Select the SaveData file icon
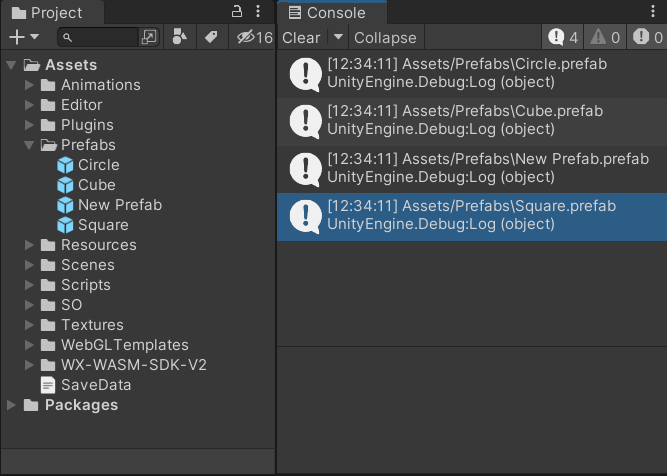667x476 pixels. (x=48, y=385)
